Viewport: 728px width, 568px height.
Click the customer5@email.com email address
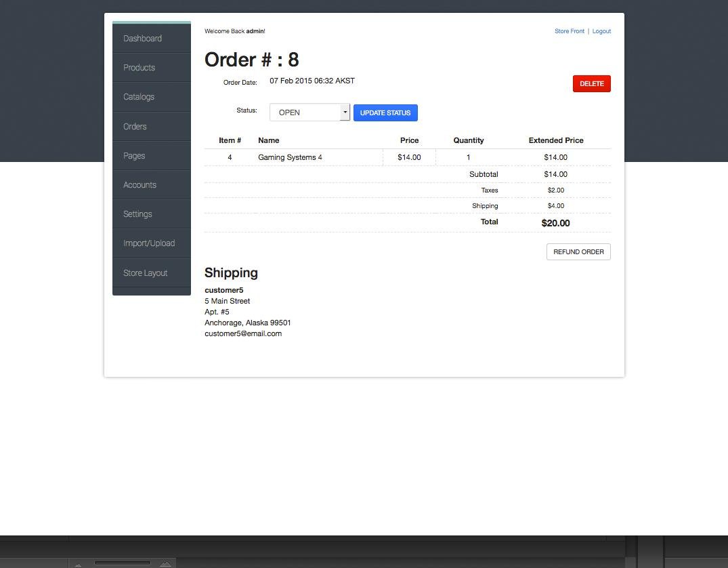click(x=243, y=333)
